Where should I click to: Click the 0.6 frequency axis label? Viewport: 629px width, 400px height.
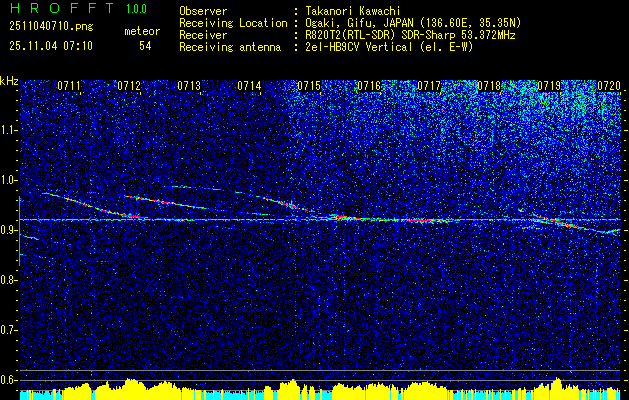pos(9,379)
